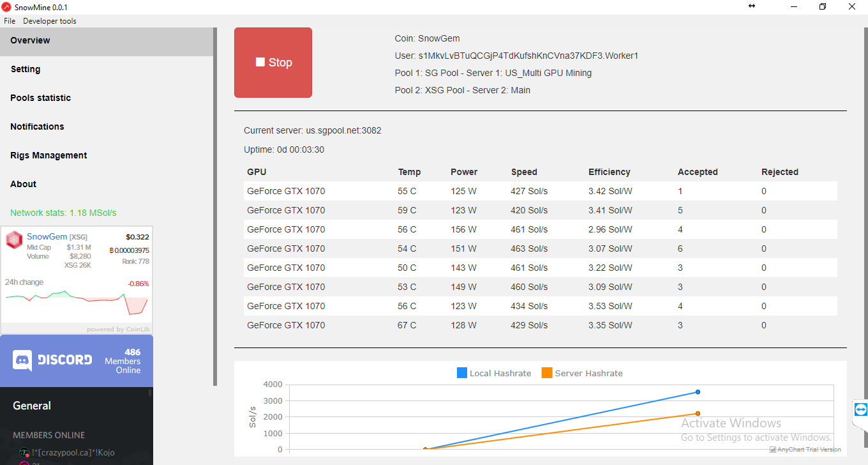Click the Local Hashrate data point on the chart

698,392
